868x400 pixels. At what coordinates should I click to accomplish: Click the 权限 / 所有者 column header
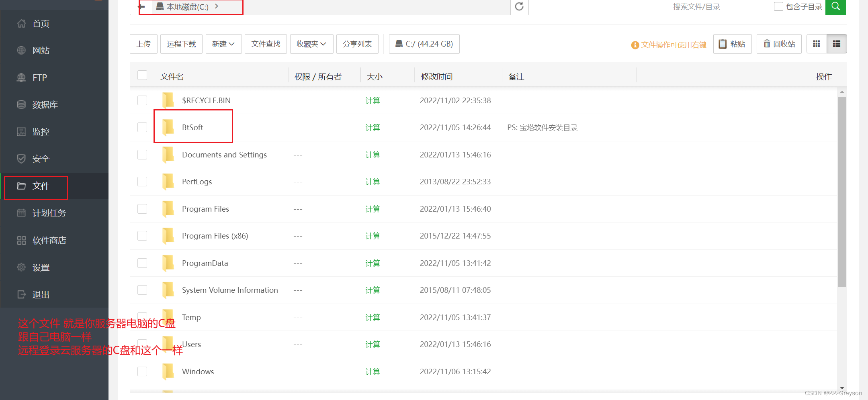point(318,76)
